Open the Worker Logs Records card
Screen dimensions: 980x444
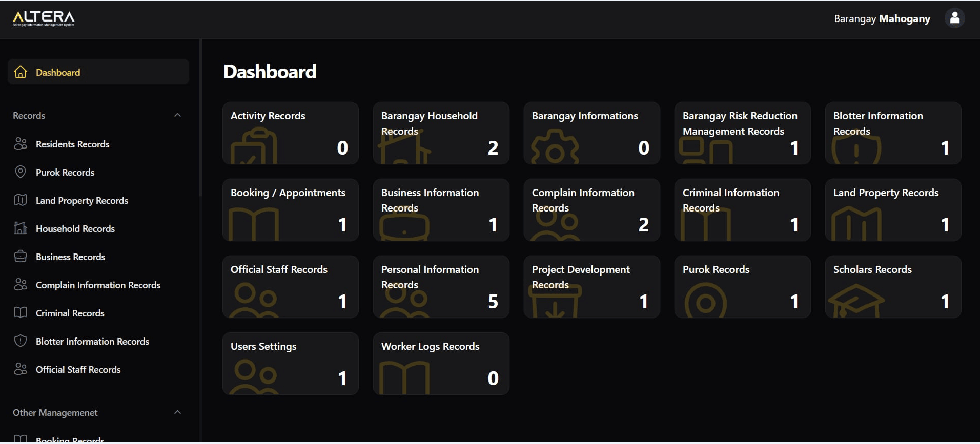pos(441,364)
